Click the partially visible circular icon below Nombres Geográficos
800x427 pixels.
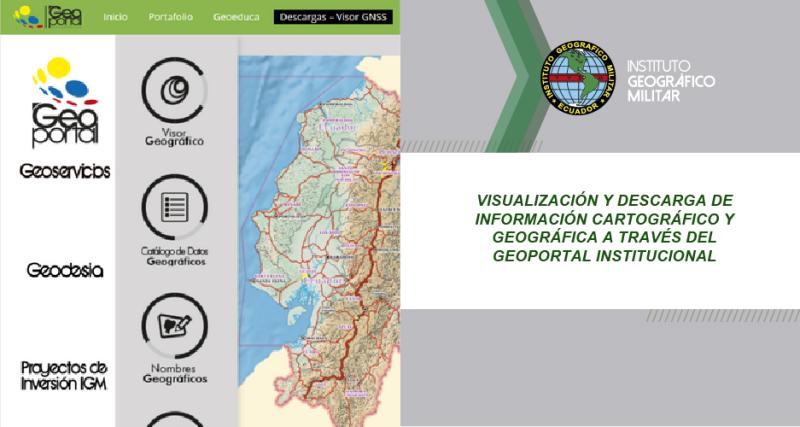click(175, 420)
